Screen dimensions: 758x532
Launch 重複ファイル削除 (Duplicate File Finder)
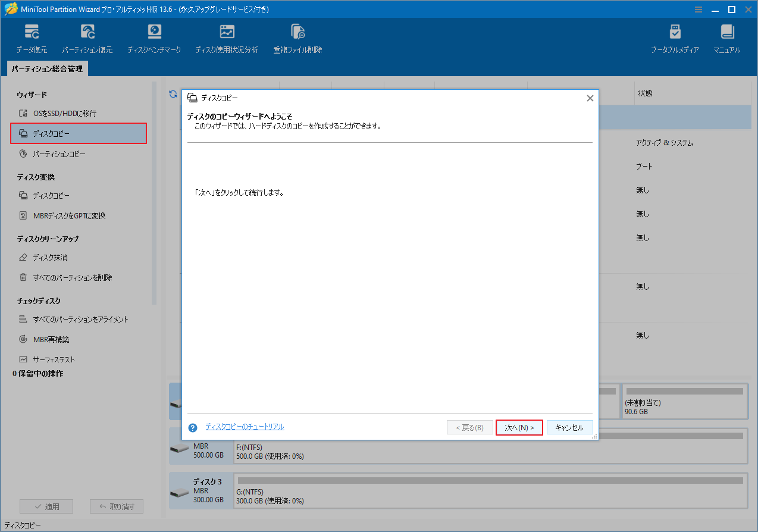click(297, 37)
